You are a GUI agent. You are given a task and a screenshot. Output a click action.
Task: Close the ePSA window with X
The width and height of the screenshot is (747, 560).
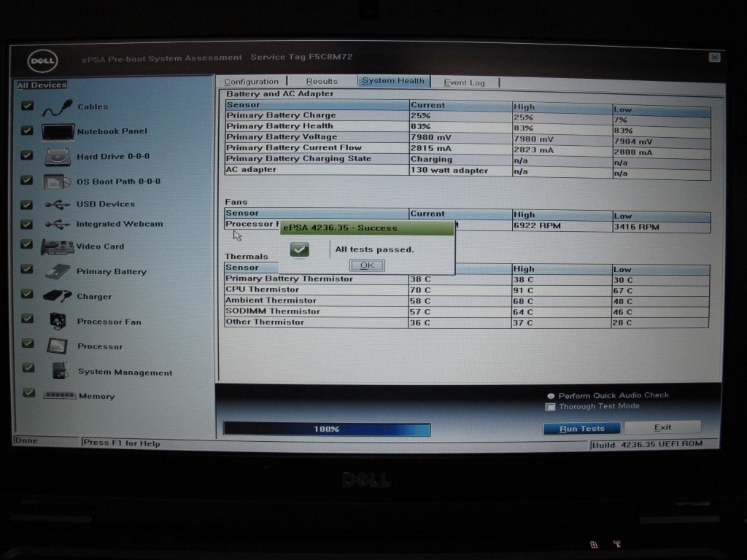714,58
